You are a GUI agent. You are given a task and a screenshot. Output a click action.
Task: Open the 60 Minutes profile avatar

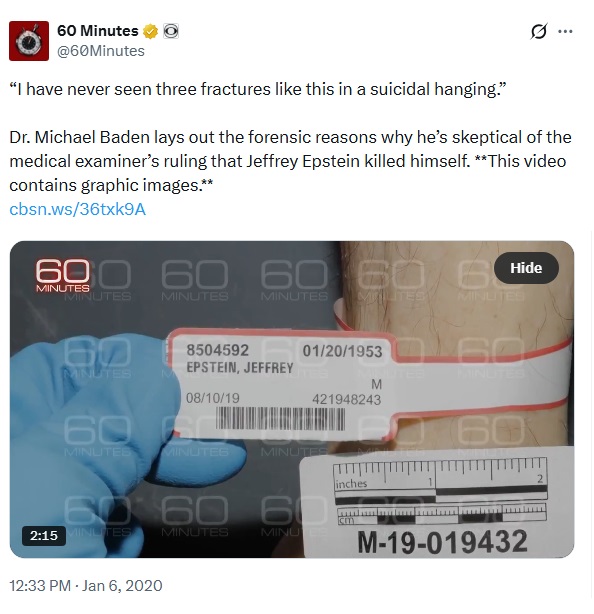pyautogui.click(x=29, y=41)
